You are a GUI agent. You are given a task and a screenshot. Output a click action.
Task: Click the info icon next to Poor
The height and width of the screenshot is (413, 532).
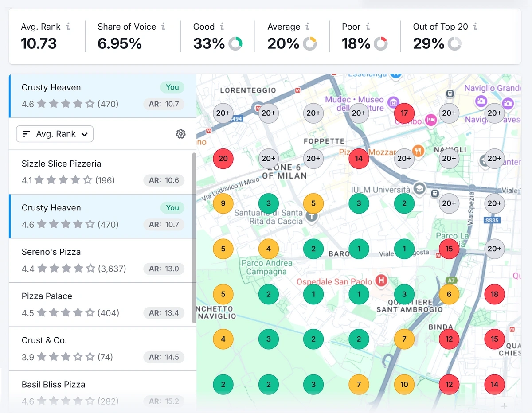pos(368,27)
